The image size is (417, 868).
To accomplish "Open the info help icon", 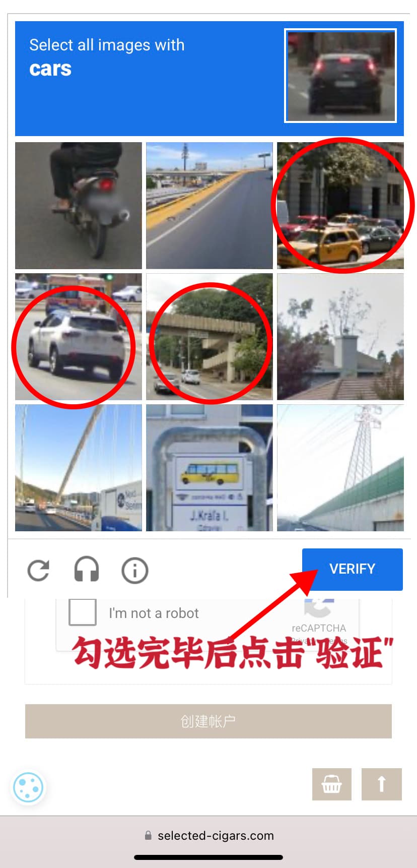I will 135,570.
